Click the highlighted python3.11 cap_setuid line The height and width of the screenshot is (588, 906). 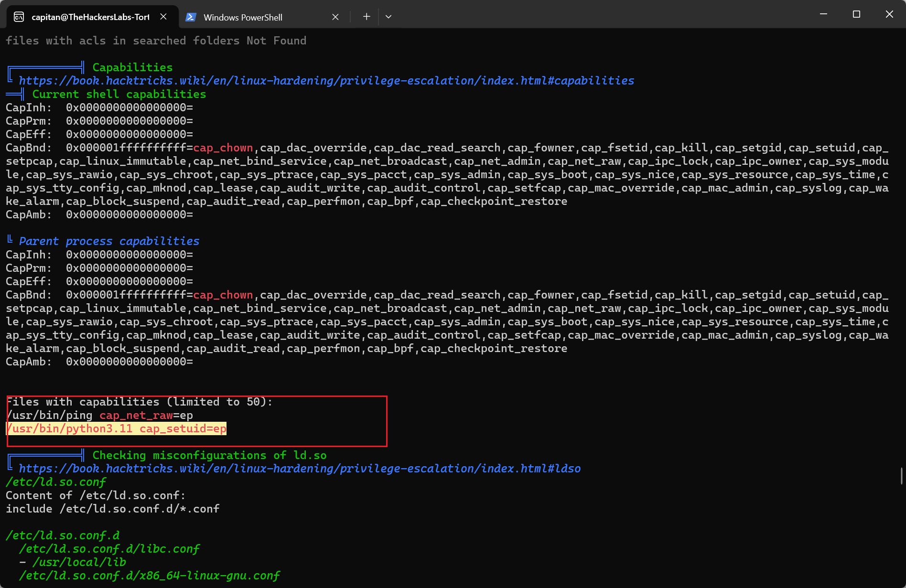(117, 428)
